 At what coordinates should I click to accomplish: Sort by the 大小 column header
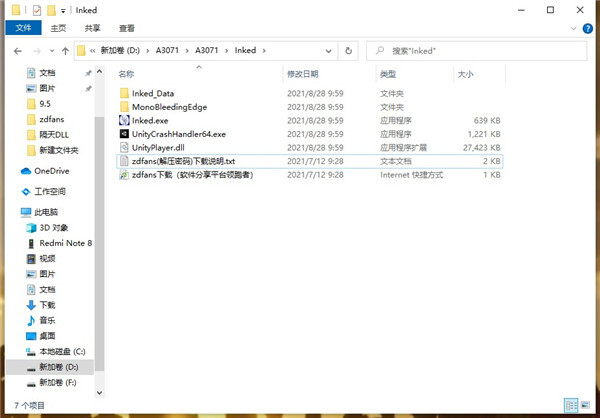[465, 74]
